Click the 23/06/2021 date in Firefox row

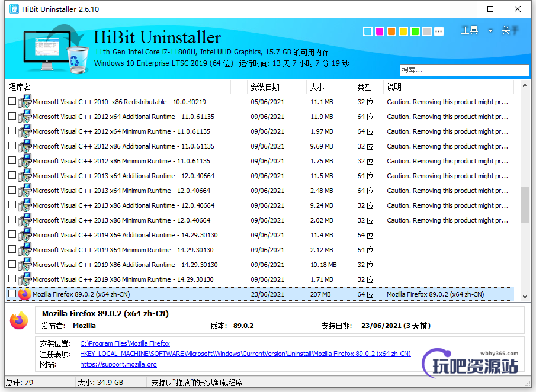coord(267,294)
